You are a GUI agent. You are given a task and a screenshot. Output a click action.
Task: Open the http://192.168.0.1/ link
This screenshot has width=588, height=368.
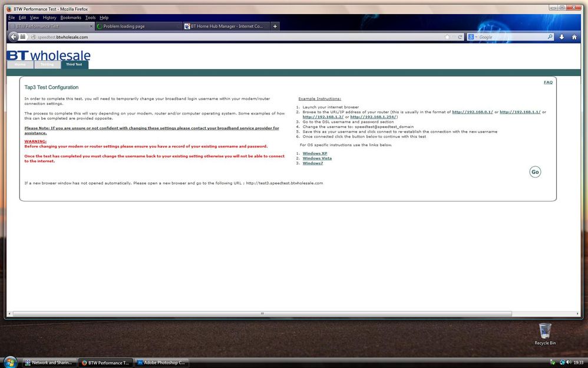(473, 112)
